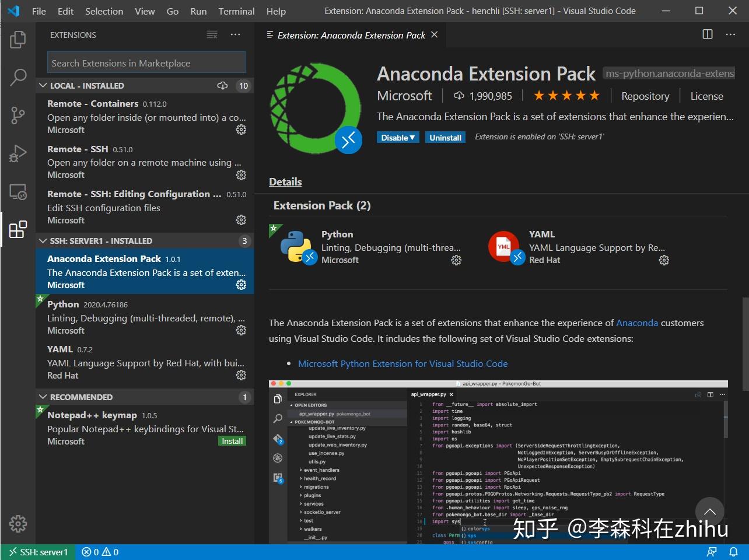Image resolution: width=749 pixels, height=560 pixels.
Task: Open the Run and Debug view
Action: point(17,153)
